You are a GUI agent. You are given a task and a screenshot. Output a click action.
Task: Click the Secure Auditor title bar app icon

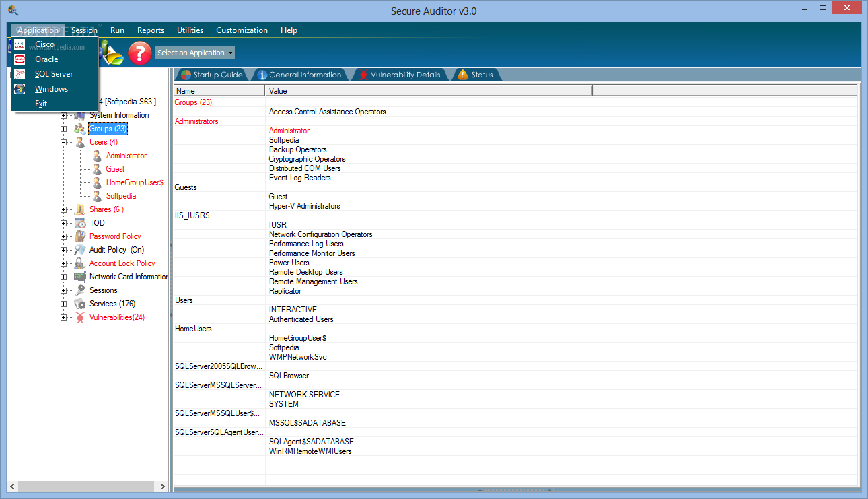(13, 11)
